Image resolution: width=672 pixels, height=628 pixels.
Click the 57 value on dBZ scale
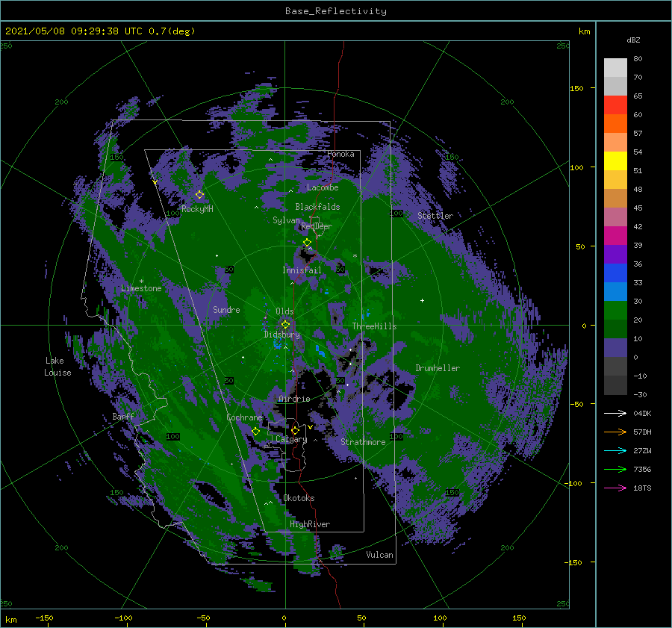point(638,134)
